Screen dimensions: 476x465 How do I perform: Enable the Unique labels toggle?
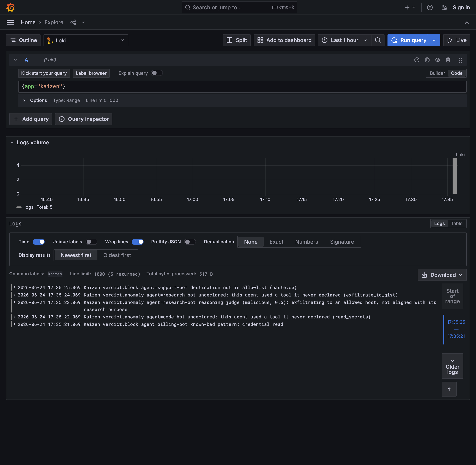tap(91, 242)
